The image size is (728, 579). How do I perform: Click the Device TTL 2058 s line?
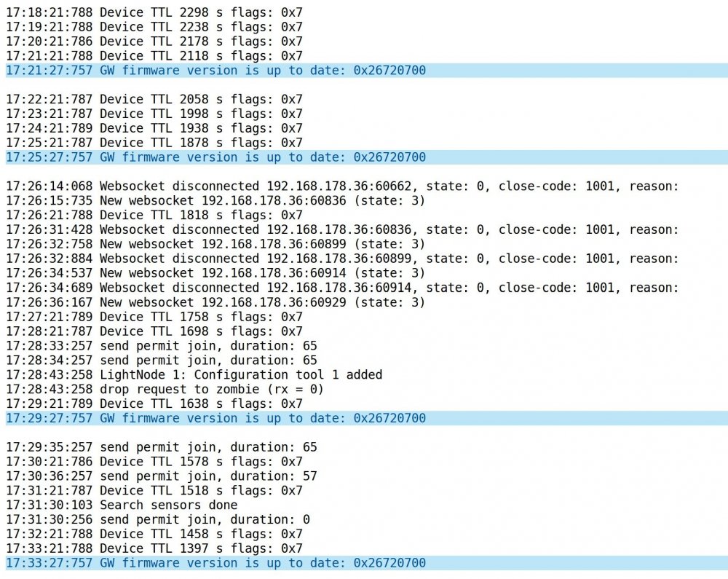(154, 99)
